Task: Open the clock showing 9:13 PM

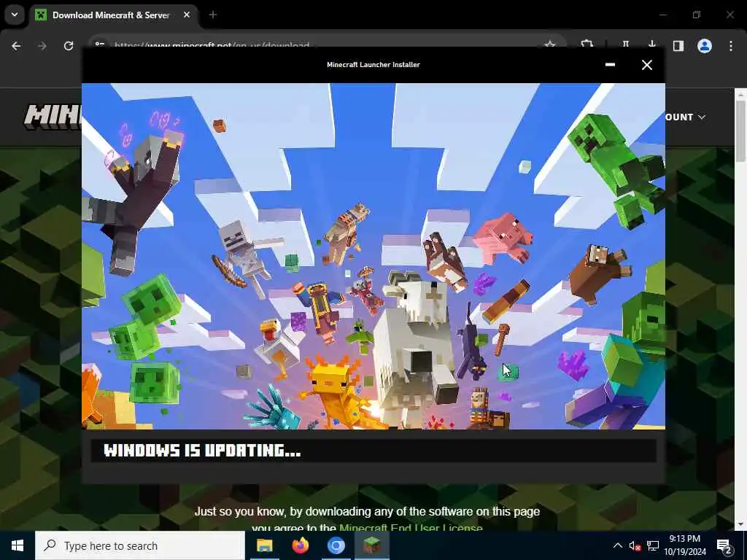Action: point(685,545)
